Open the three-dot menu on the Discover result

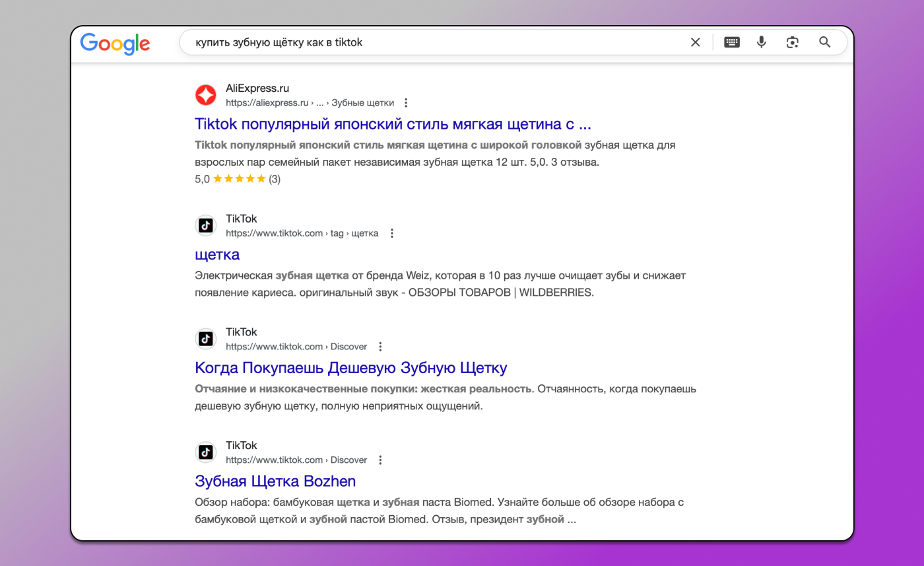pos(380,346)
